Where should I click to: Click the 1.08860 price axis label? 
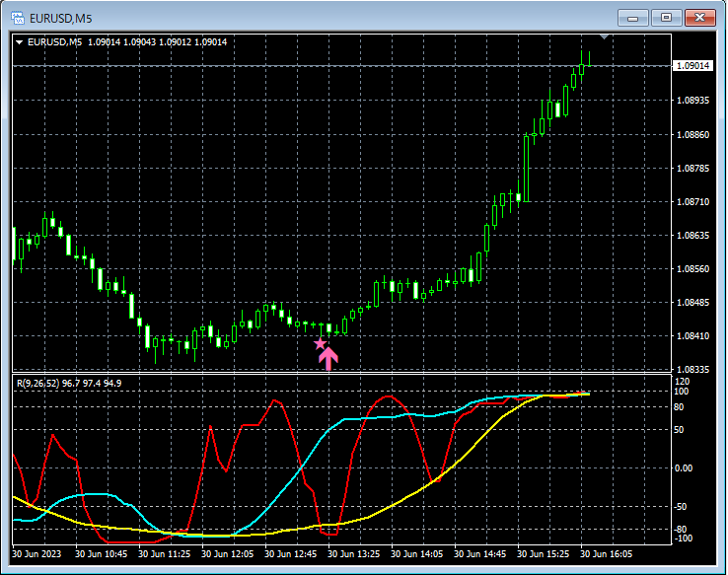692,134
